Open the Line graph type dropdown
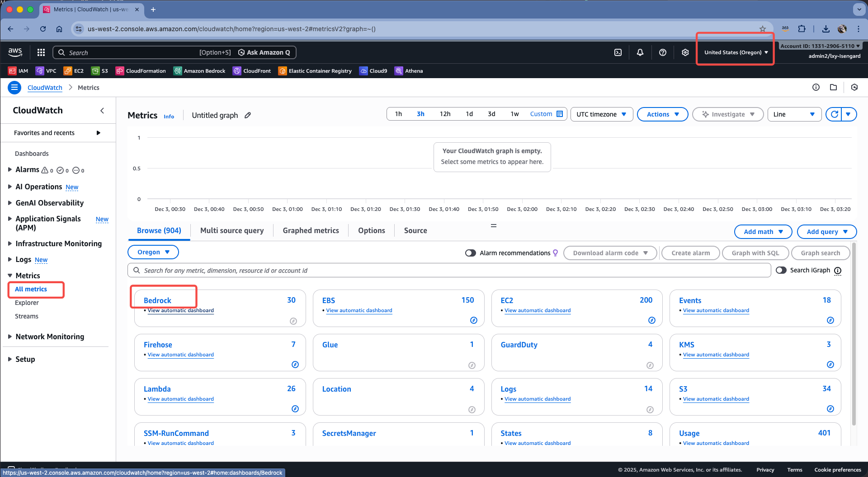 click(x=794, y=114)
